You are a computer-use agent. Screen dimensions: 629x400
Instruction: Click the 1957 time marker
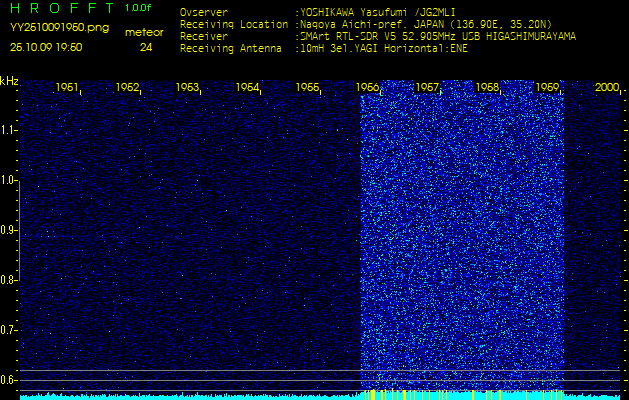428,87
